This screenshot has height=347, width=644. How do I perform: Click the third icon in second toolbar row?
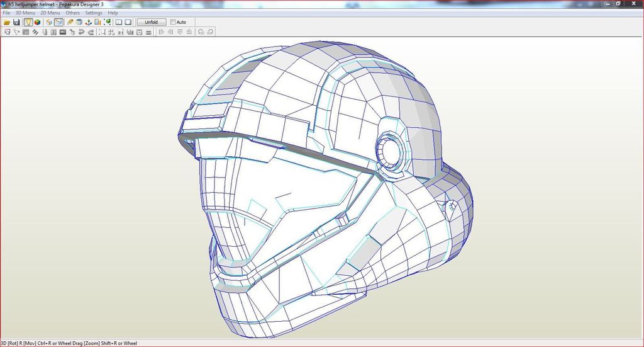coord(25,31)
